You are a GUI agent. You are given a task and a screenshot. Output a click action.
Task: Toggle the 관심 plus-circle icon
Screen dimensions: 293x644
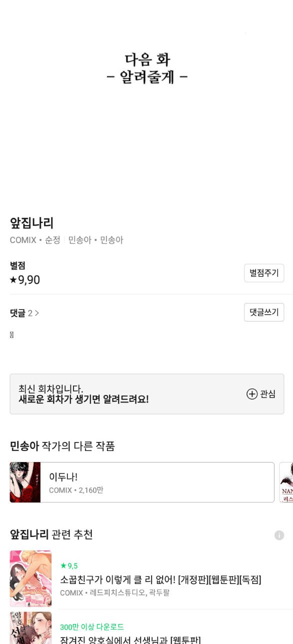(252, 394)
